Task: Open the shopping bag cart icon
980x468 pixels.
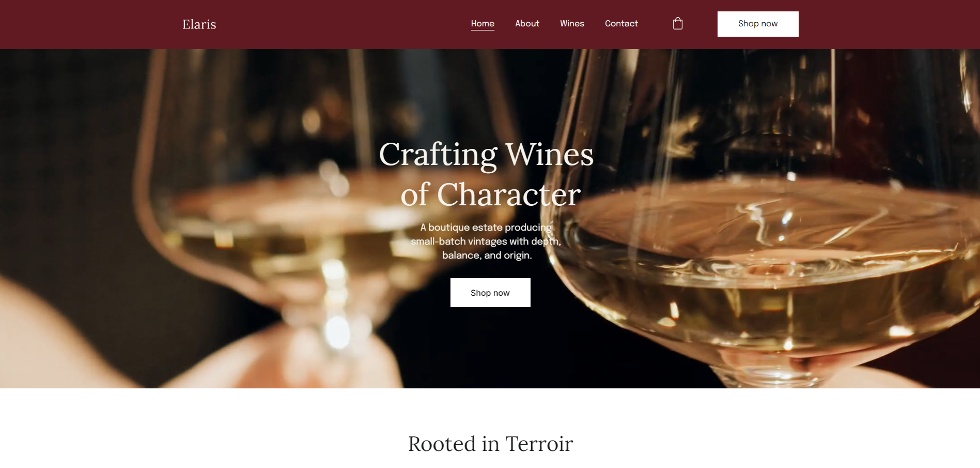Action: pos(678,24)
